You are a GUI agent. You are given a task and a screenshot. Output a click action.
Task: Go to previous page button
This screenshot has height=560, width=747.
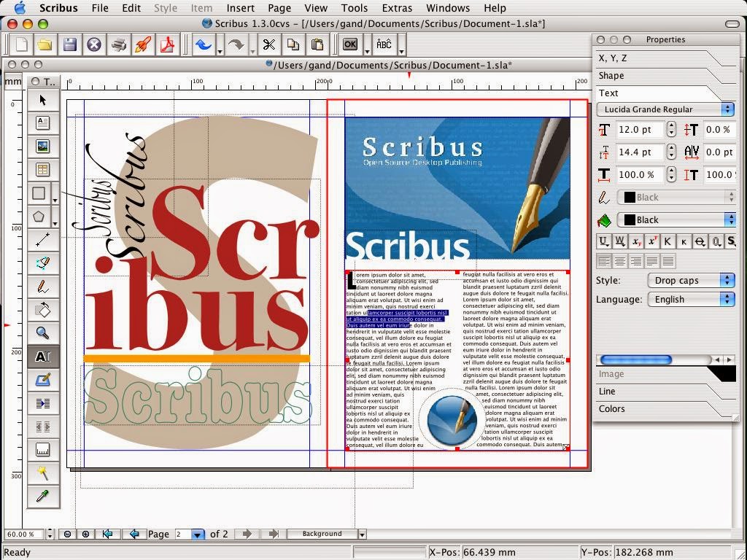pyautogui.click(x=134, y=534)
